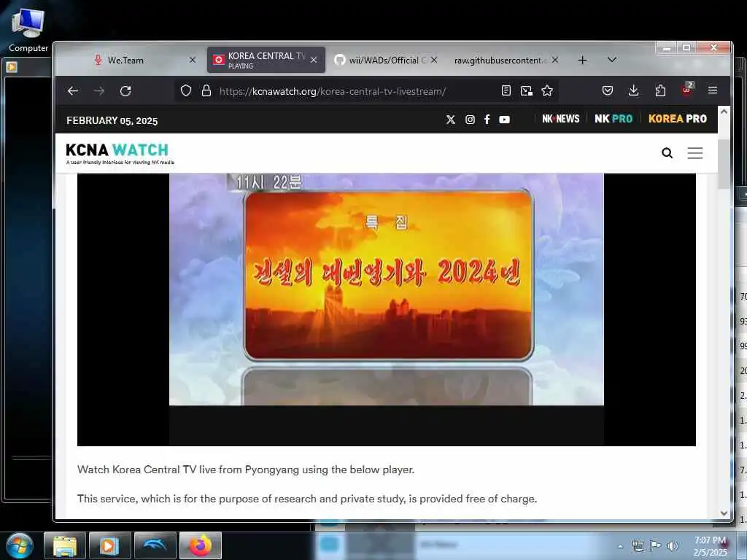Click the 'Watch Korea Central TV live' sentence
This screenshot has height=560, width=747.
click(246, 470)
